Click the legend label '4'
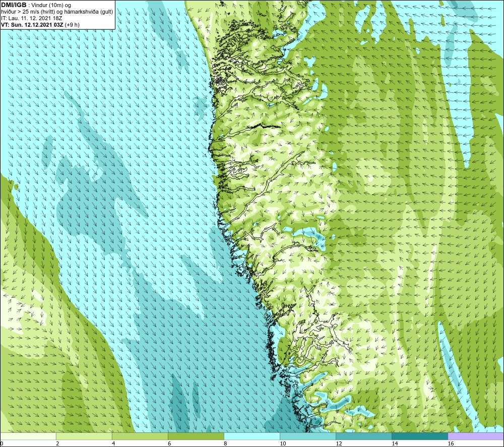 coord(113,444)
